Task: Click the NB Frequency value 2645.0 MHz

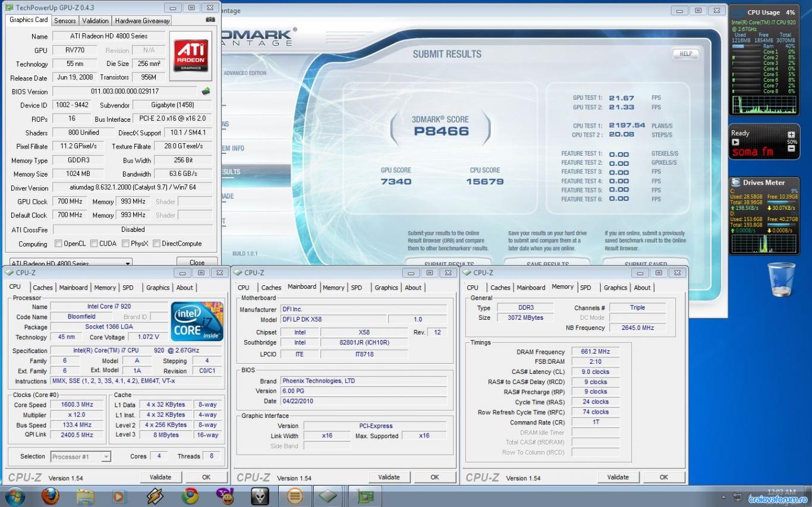Action: pyautogui.click(x=638, y=327)
